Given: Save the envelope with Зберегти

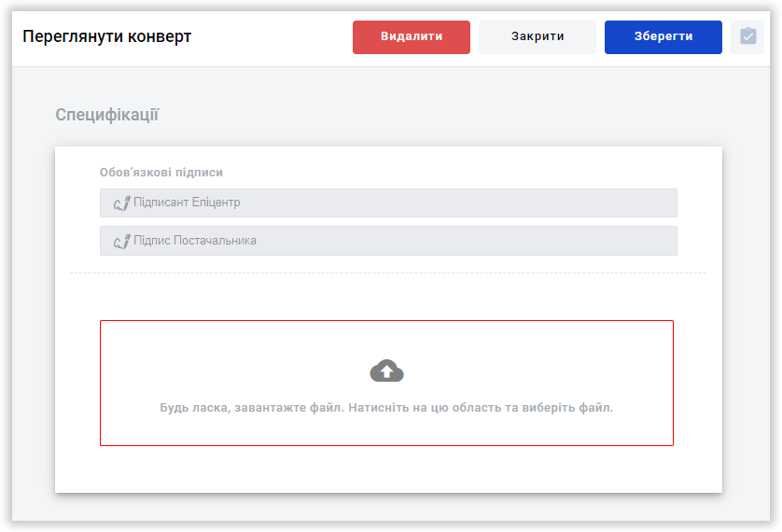Looking at the screenshot, I should click(663, 37).
